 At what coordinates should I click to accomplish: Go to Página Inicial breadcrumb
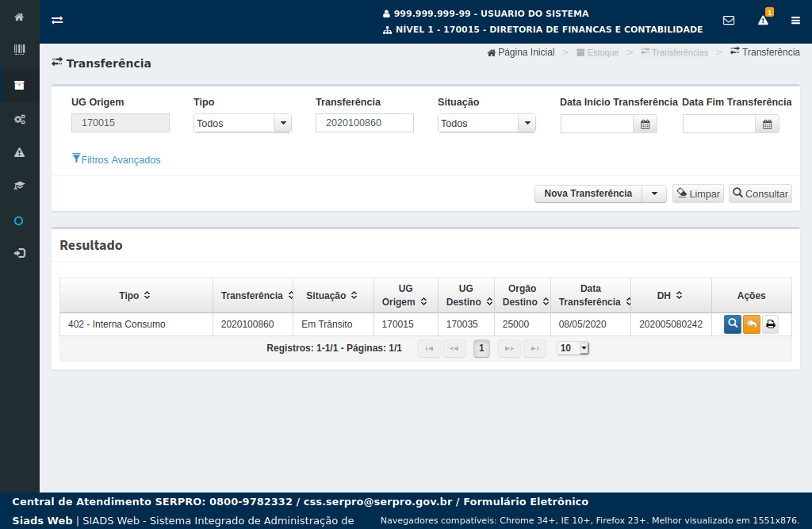521,52
